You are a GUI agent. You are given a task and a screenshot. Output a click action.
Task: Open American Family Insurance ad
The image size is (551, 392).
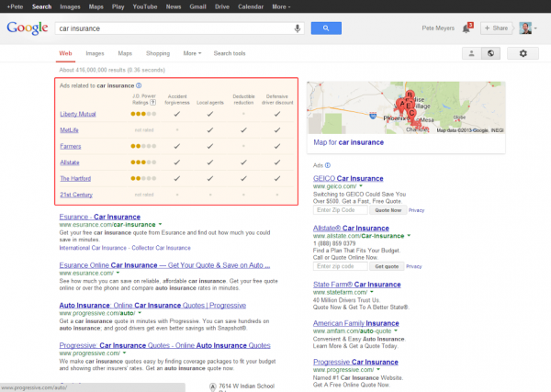pyautogui.click(x=356, y=323)
